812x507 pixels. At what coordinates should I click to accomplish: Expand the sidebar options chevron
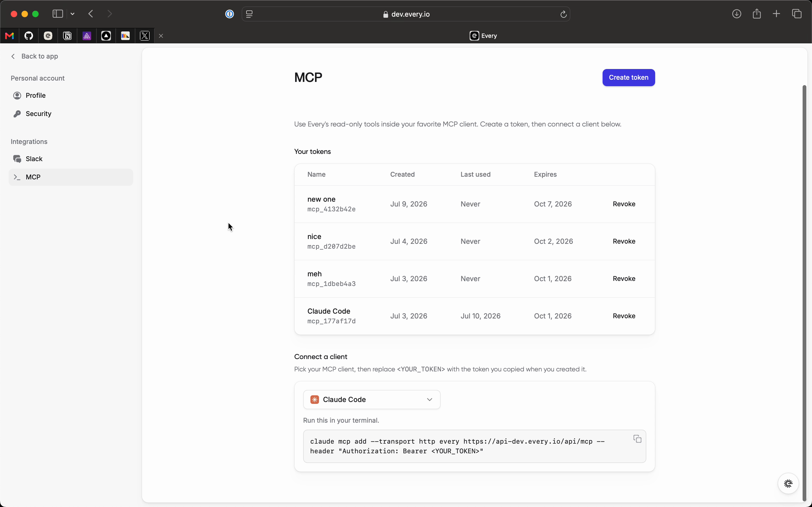pyautogui.click(x=73, y=14)
